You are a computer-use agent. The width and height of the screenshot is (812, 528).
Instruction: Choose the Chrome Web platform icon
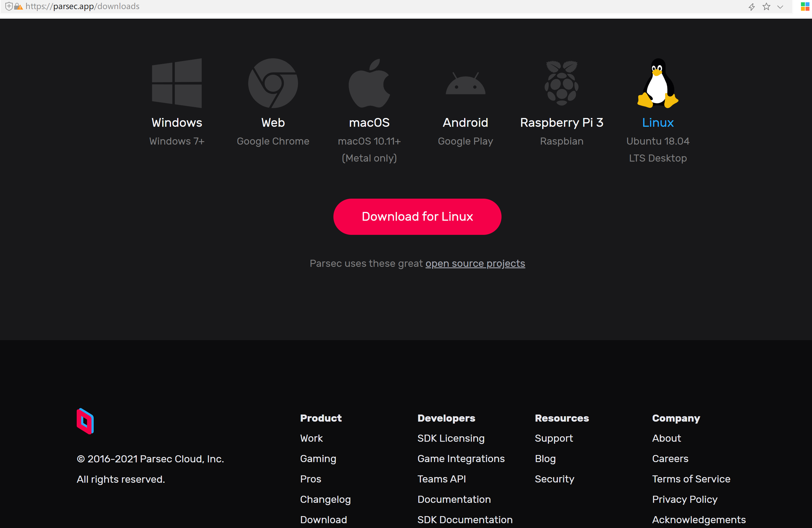click(x=273, y=83)
